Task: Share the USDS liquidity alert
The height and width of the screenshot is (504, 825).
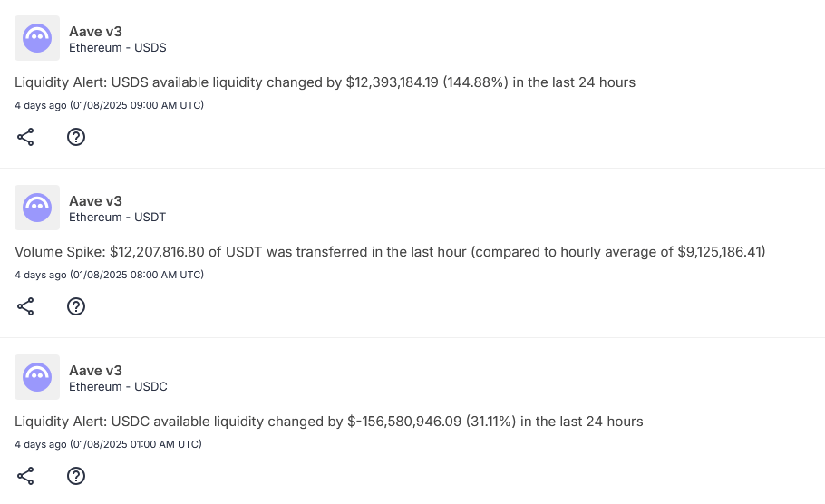Action: click(x=25, y=137)
